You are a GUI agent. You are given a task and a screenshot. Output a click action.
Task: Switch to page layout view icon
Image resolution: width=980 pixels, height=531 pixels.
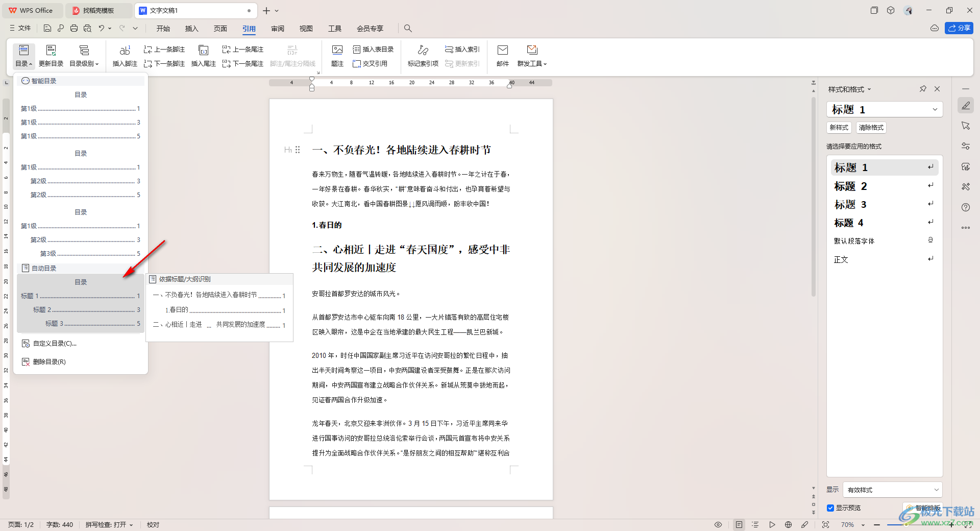coord(739,525)
